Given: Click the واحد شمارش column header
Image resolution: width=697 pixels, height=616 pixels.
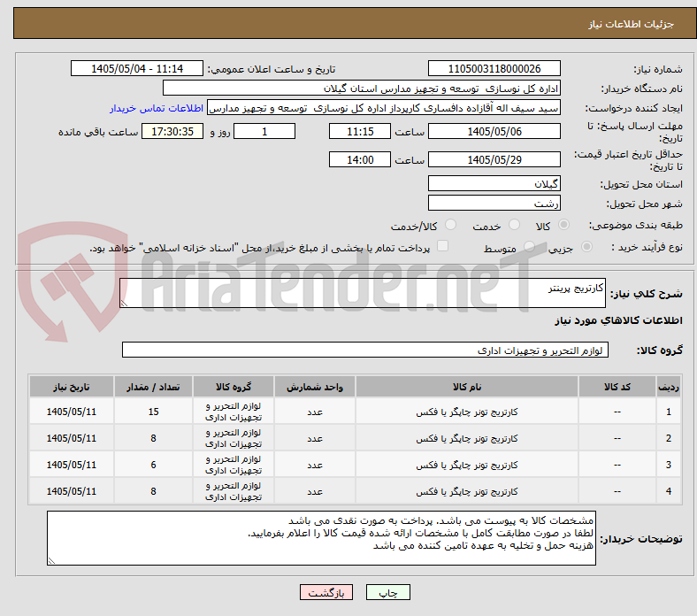Looking at the screenshot, I should 315,387.
